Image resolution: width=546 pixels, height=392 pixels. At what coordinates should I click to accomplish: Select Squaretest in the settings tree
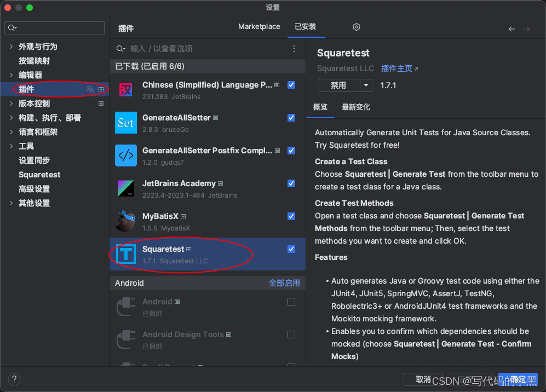tap(39, 175)
